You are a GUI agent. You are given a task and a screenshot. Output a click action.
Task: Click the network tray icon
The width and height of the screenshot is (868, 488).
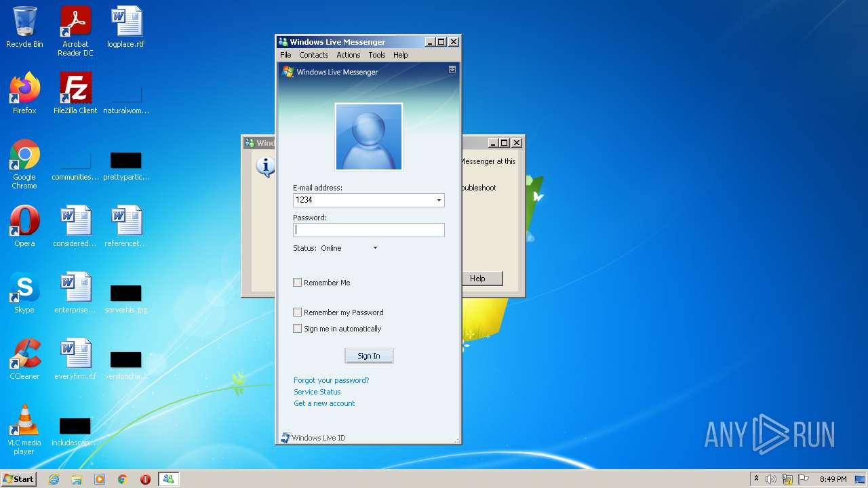tap(787, 479)
